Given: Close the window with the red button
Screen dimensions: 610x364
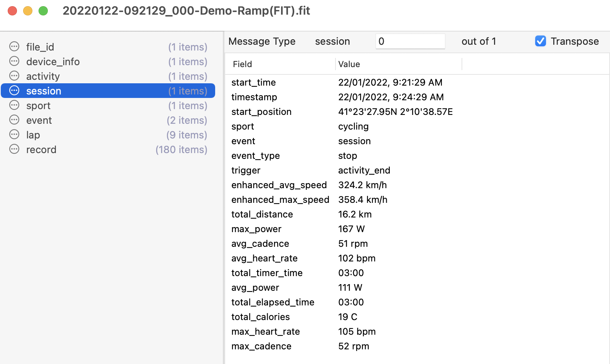Looking at the screenshot, I should (12, 11).
